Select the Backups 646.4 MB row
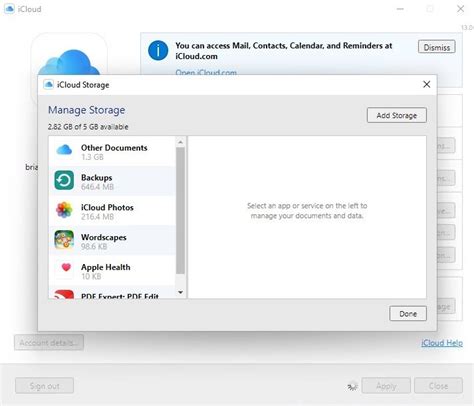The height and width of the screenshot is (406, 474). pos(112,181)
